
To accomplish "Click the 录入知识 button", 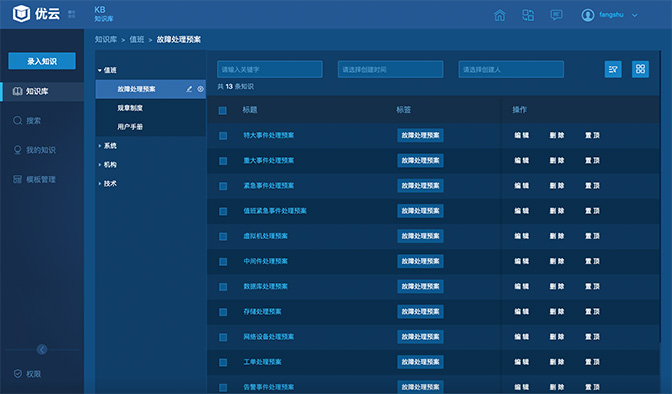I will pos(42,61).
